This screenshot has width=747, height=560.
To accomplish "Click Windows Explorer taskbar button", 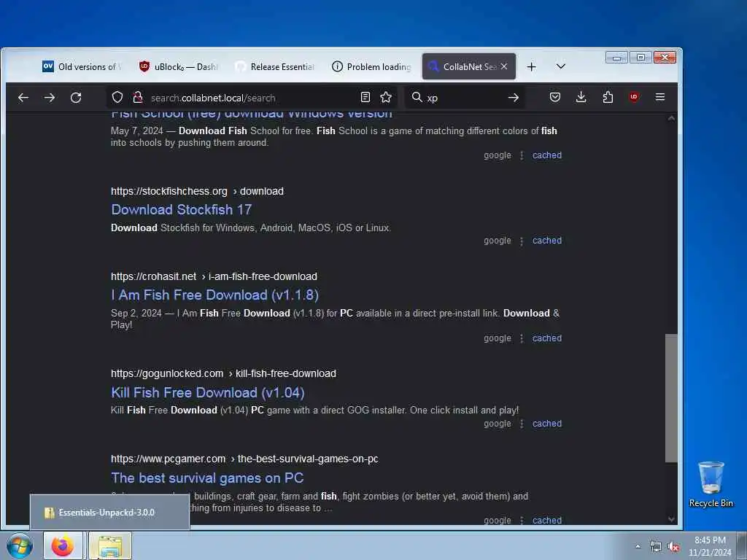I will pyautogui.click(x=110, y=546).
